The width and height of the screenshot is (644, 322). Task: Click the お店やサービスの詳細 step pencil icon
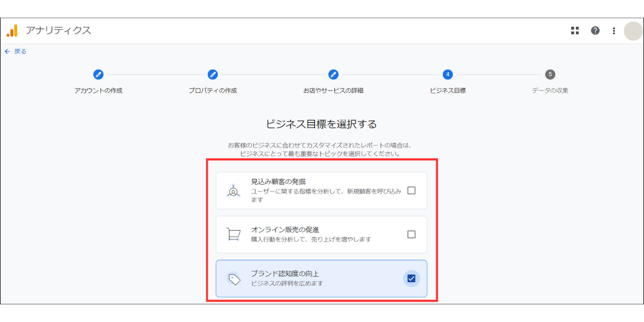pyautogui.click(x=333, y=75)
